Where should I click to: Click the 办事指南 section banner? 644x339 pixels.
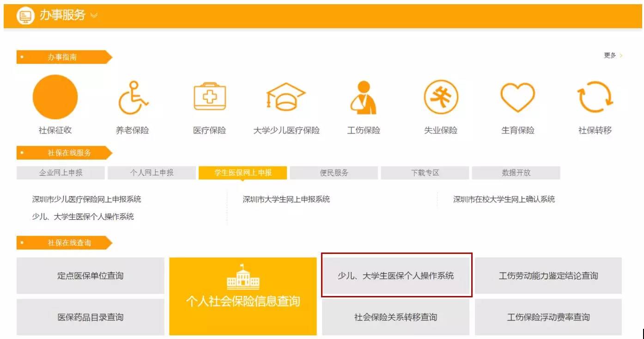coord(64,57)
